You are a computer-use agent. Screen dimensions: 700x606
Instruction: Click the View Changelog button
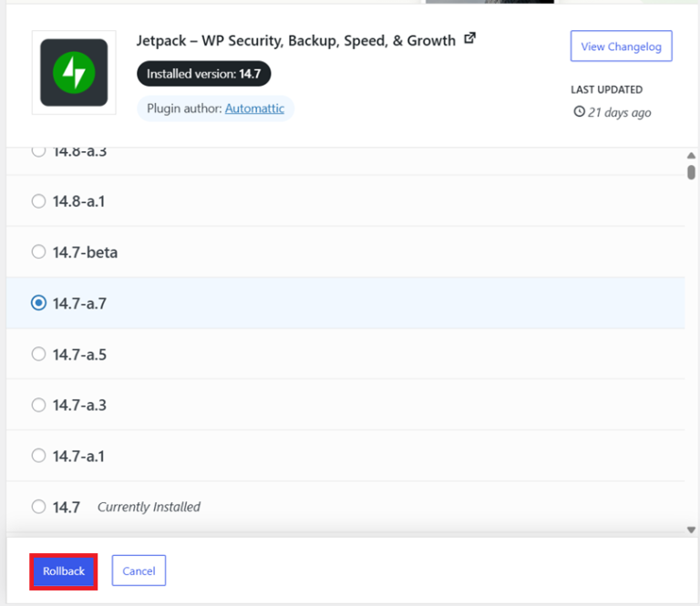click(x=621, y=46)
